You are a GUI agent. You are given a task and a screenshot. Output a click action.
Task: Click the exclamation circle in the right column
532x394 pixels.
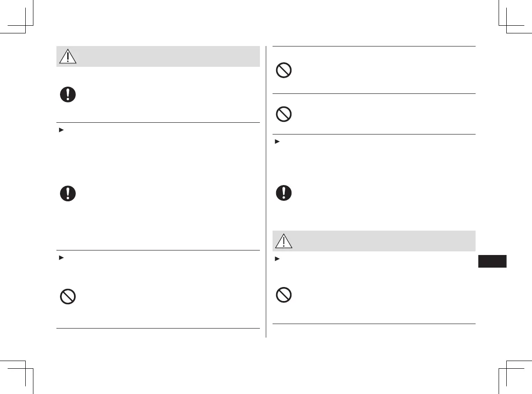(284, 193)
